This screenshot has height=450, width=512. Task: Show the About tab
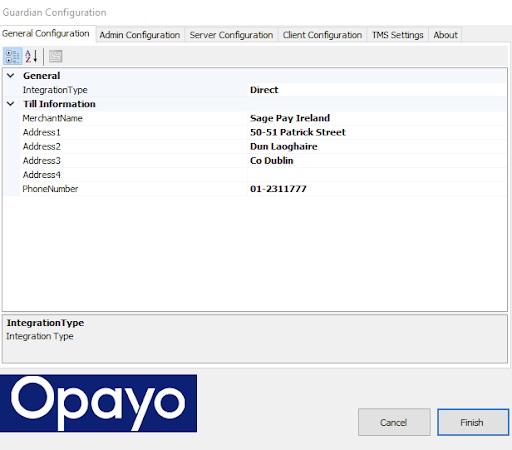tap(445, 35)
